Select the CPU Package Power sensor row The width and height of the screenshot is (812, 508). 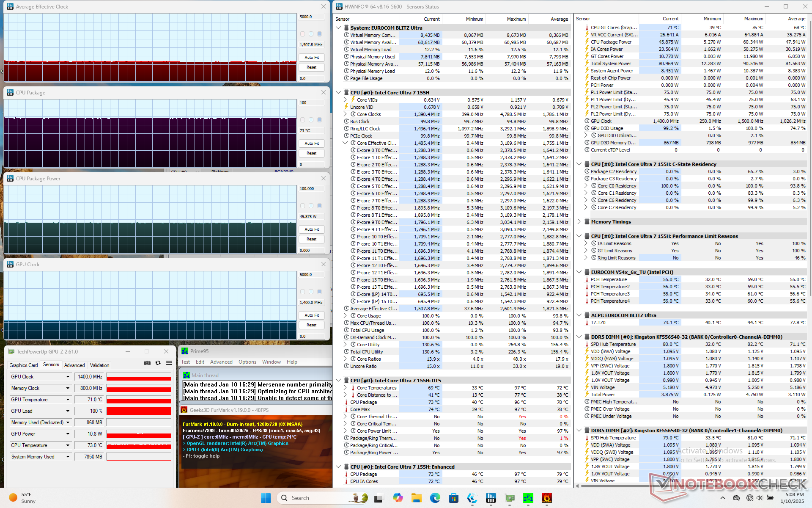pyautogui.click(x=696, y=42)
